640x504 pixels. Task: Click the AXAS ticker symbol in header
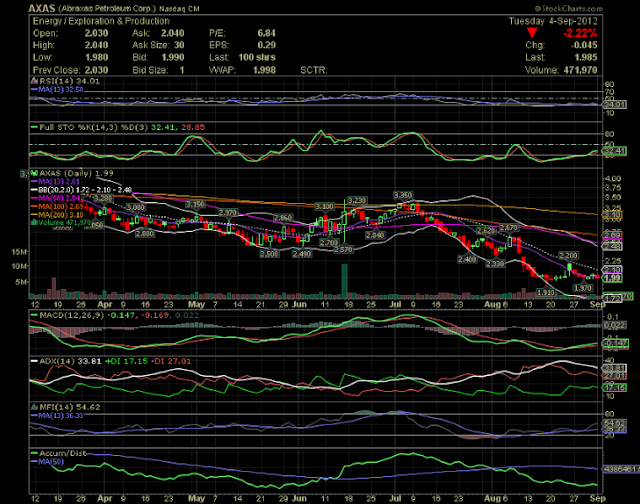click(42, 8)
